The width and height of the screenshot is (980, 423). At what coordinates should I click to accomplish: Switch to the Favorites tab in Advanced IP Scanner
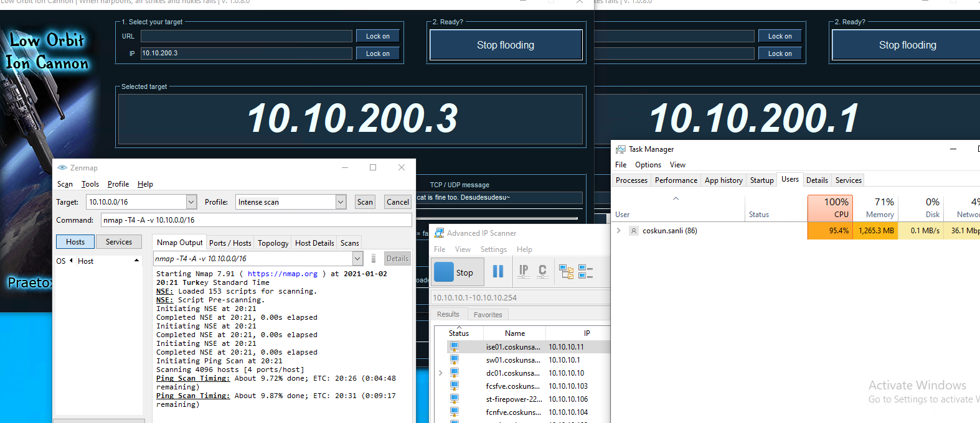488,315
